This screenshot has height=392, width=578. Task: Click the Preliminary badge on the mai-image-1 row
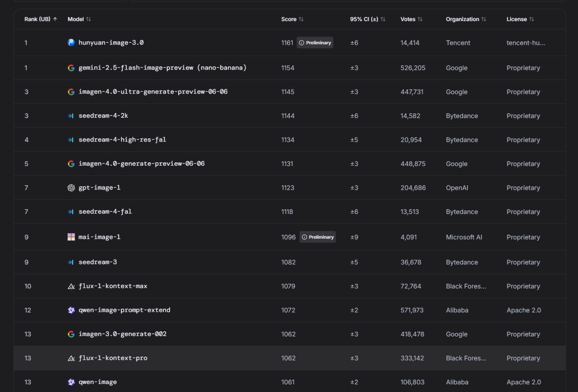[x=318, y=237]
